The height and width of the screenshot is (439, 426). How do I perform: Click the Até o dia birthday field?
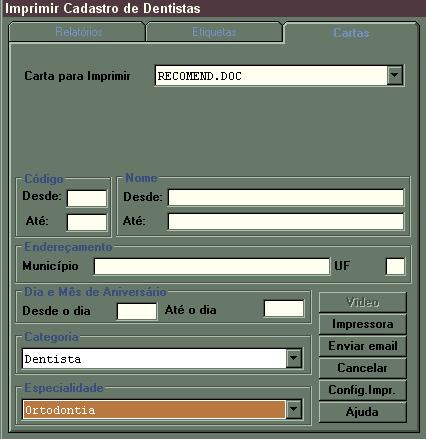tap(284, 308)
